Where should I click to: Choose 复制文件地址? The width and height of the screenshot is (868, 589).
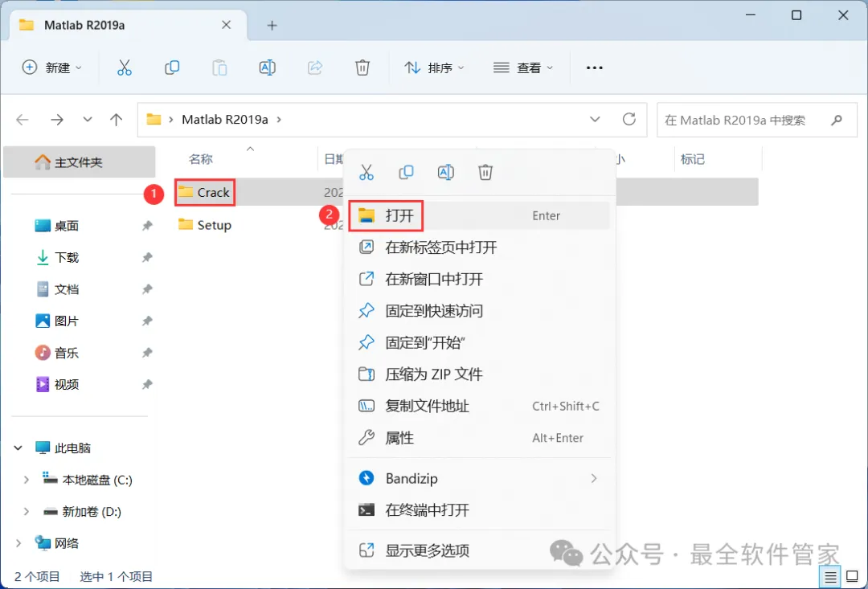(479, 407)
